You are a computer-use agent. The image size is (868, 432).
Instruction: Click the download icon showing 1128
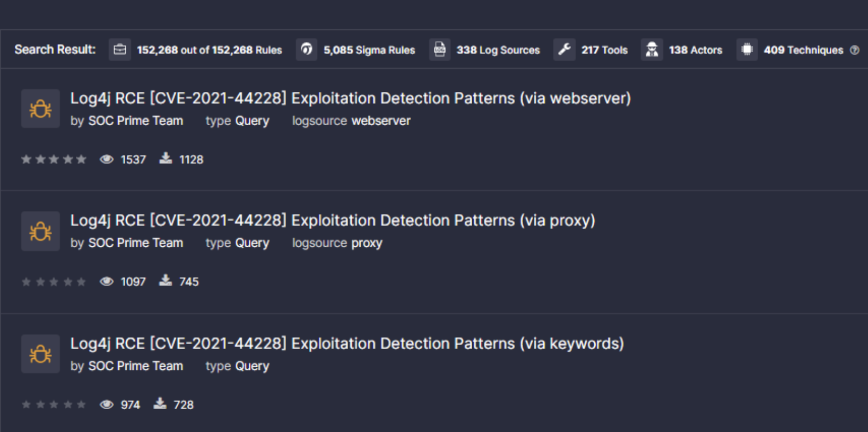pyautogui.click(x=166, y=159)
